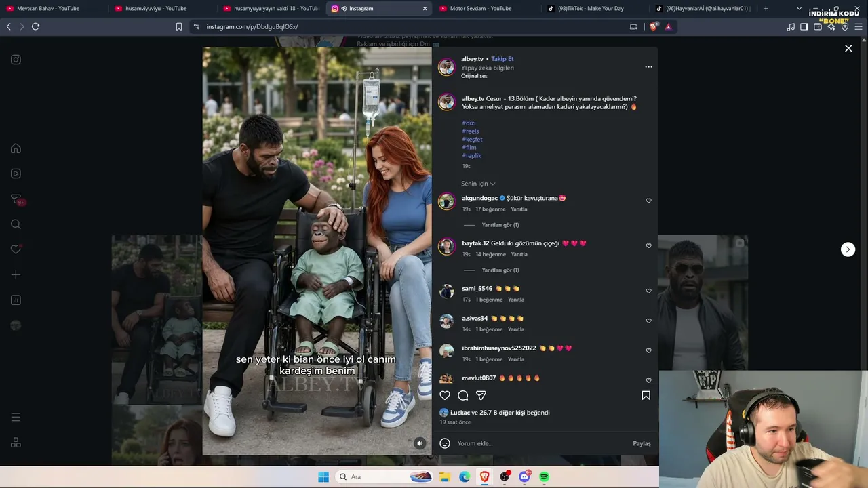Like akgundogac's comment
Viewport: 868px width, 488px height.
[648, 201]
